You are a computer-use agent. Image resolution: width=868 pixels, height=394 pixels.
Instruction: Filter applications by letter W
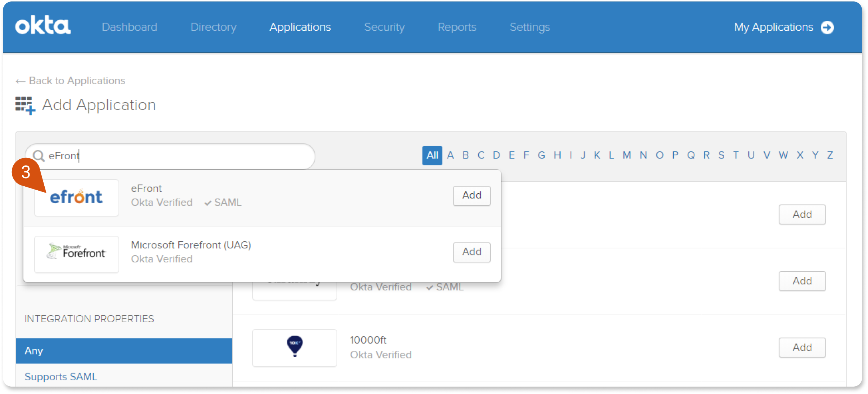[x=783, y=155]
